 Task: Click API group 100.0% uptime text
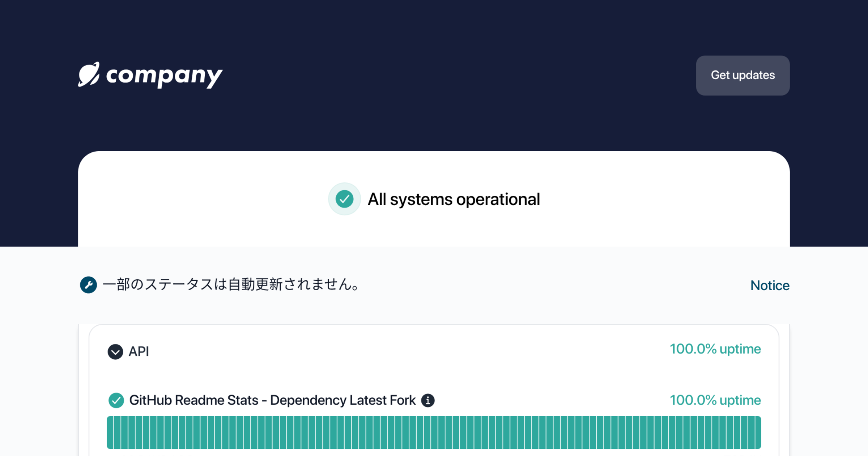[x=715, y=349]
